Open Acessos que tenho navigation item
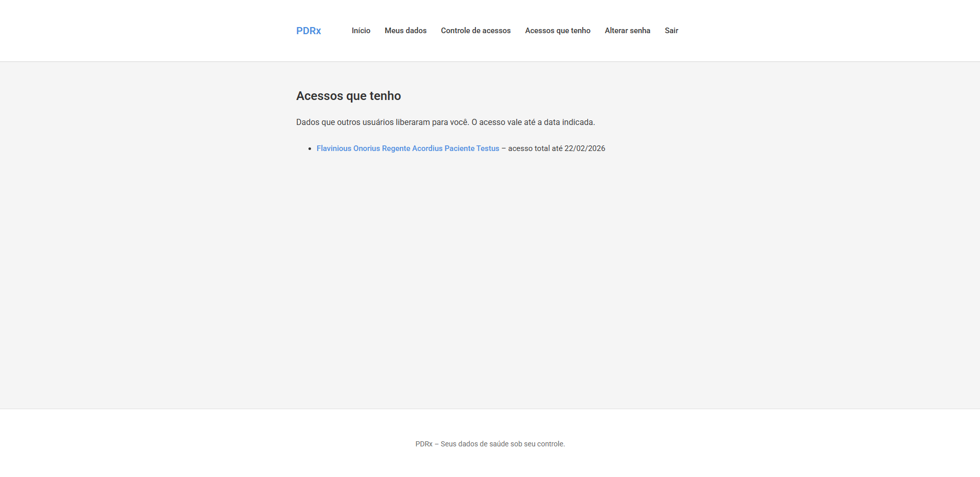The width and height of the screenshot is (980, 477). [558, 31]
